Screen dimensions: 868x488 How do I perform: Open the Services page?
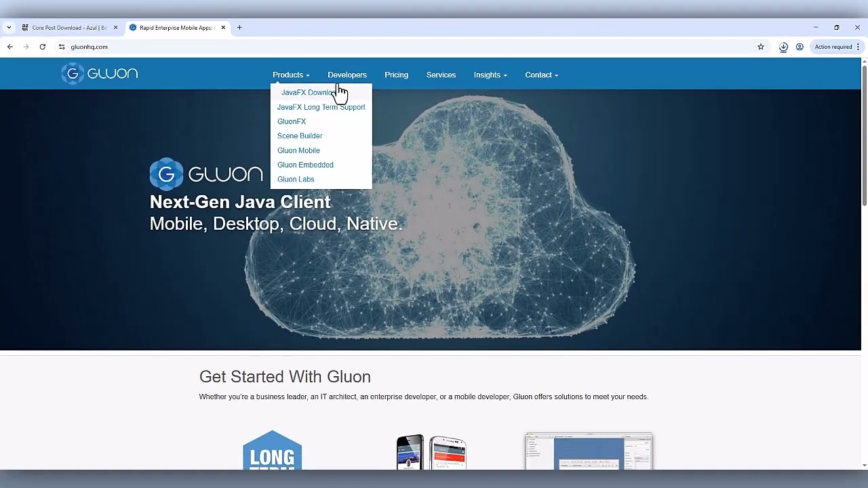click(x=441, y=75)
